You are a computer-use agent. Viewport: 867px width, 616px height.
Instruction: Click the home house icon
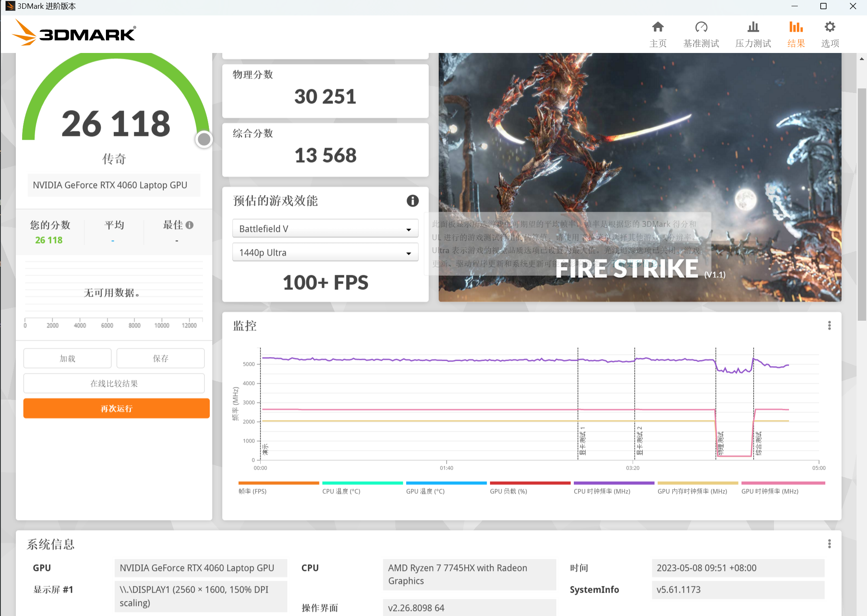(658, 27)
